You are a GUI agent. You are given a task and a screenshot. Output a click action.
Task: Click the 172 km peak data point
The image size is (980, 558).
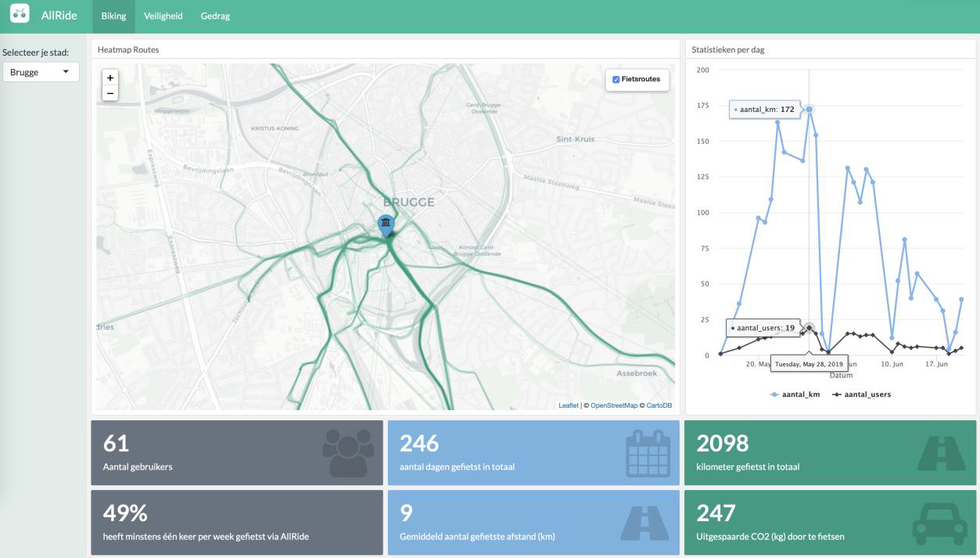coord(809,110)
